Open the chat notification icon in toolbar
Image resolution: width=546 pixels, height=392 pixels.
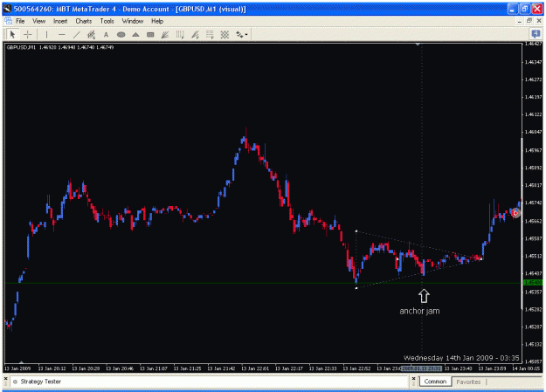tap(536, 34)
